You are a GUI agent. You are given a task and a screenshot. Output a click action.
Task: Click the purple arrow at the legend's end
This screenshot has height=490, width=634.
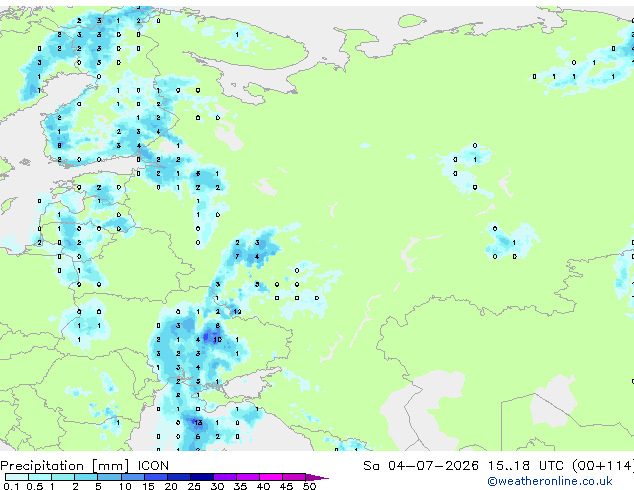[x=317, y=477]
